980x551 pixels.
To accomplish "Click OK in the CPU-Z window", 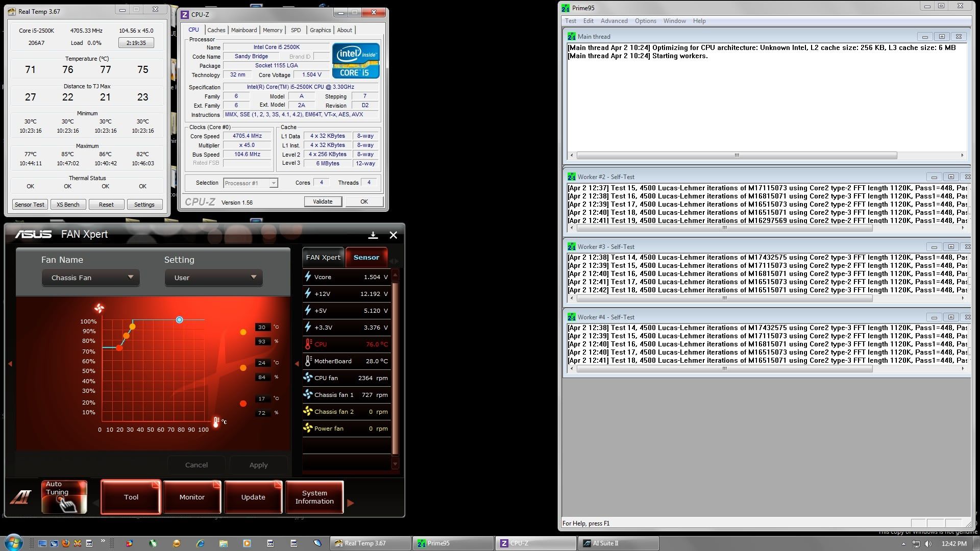I will 364,202.
